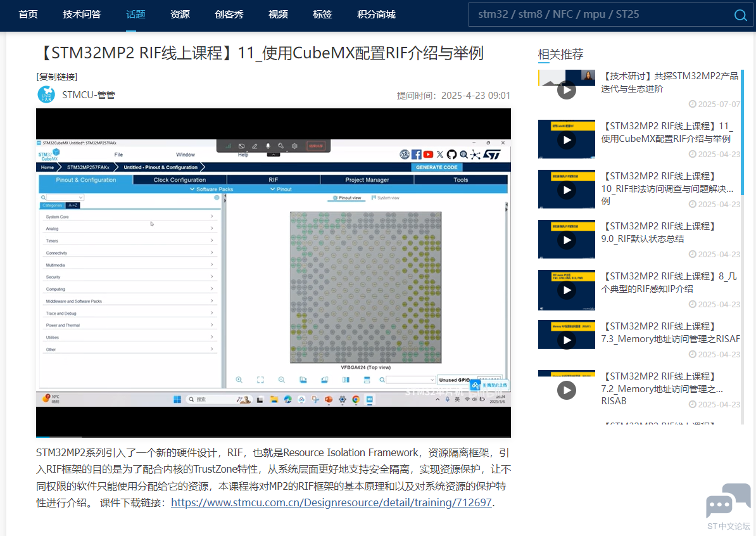The height and width of the screenshot is (536, 756).
Task: Open the 技术问答 section
Action: pos(82,15)
